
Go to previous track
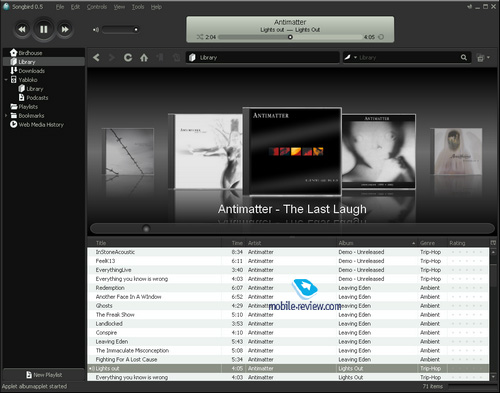[x=22, y=29]
